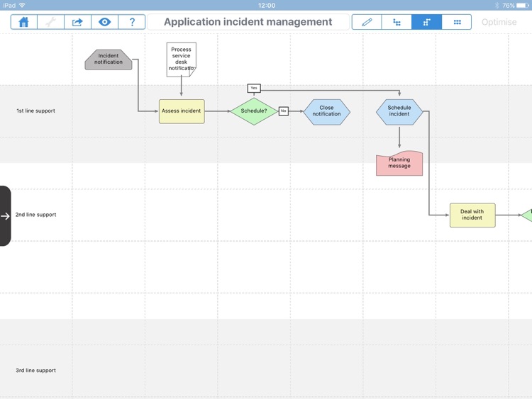Screen dimensions: 532x399
Task: Open help with question mark icon
Action: tap(132, 22)
